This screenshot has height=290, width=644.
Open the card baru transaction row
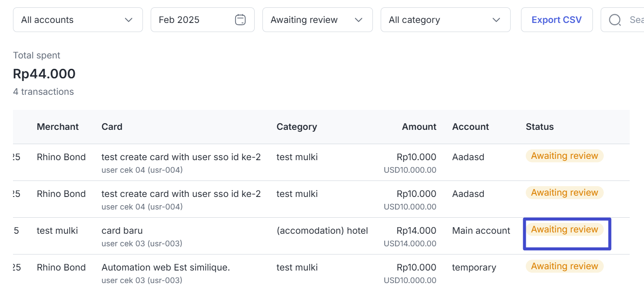(122, 231)
